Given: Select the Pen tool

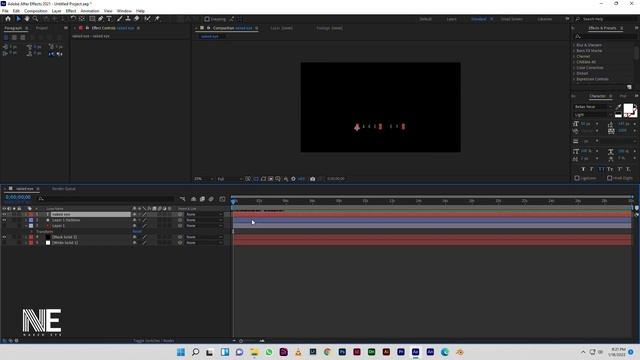Looking at the screenshot, I should tap(100, 19).
